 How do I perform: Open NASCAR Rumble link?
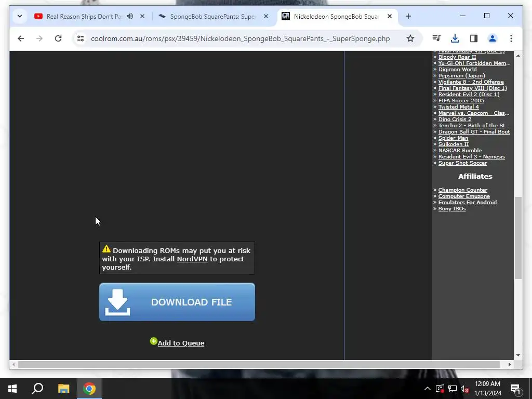460,150
